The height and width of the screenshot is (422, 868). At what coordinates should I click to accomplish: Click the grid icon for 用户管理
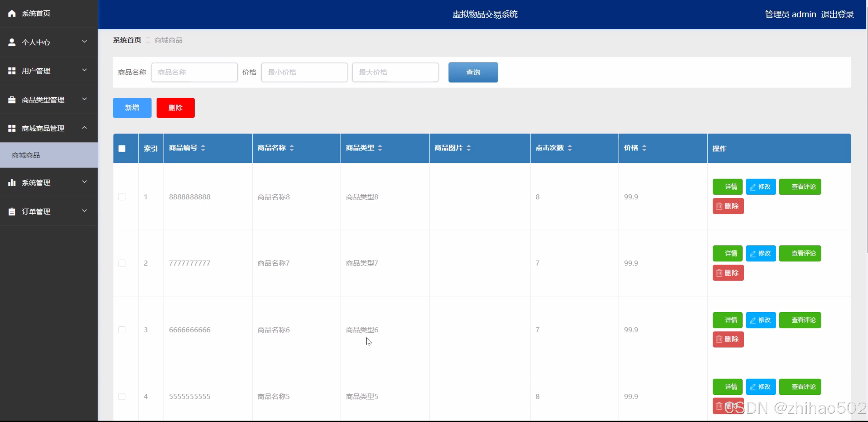tap(12, 71)
